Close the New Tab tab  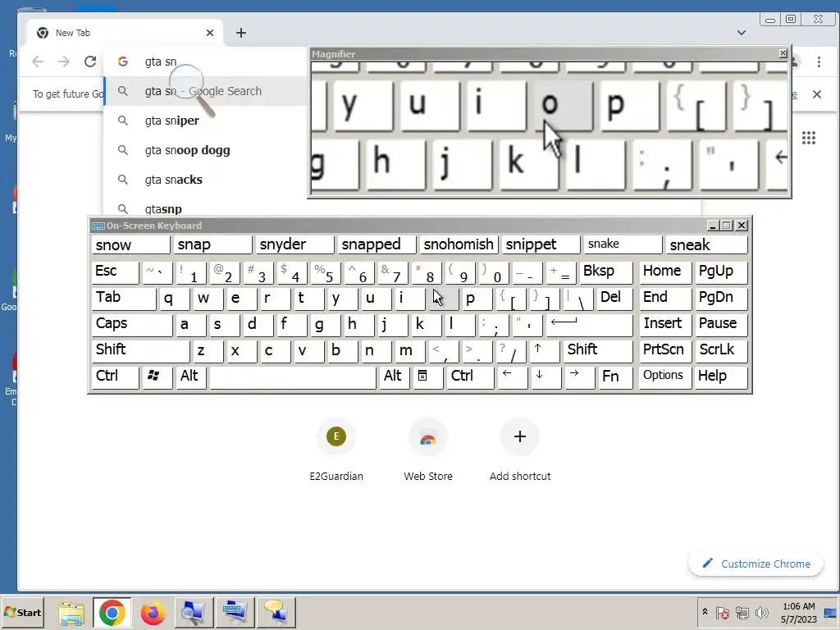[210, 33]
